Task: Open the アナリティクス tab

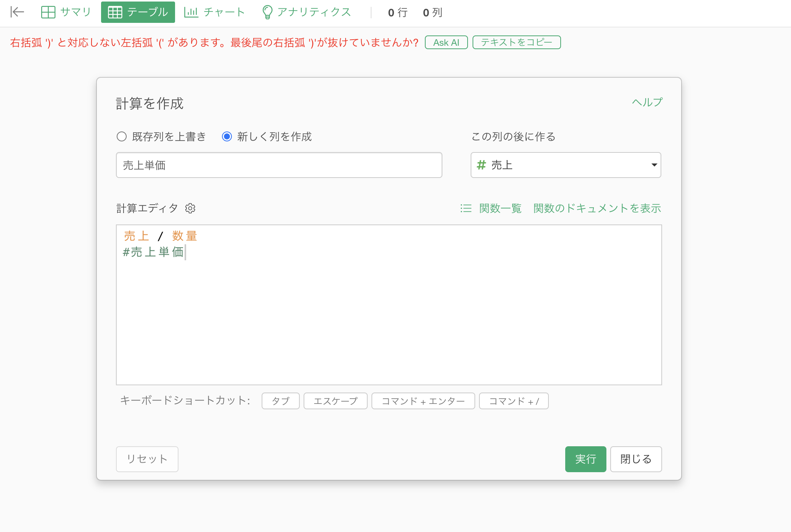Action: tap(307, 12)
